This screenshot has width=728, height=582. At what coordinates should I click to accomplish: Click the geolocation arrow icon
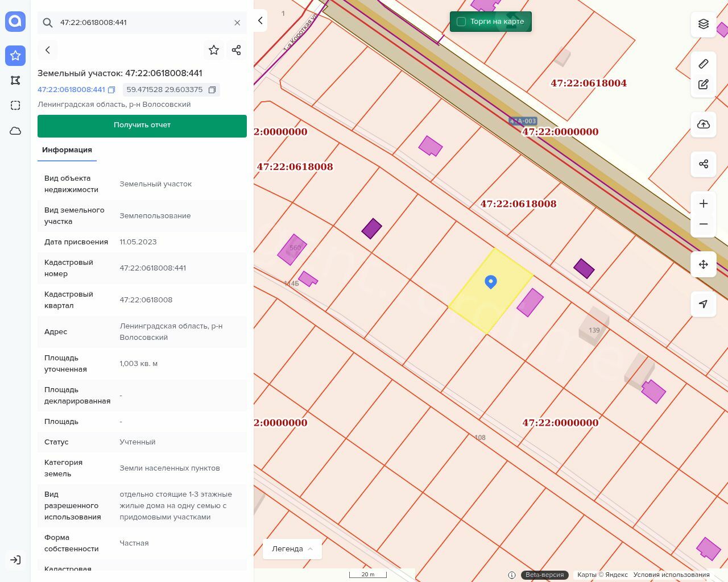(704, 304)
